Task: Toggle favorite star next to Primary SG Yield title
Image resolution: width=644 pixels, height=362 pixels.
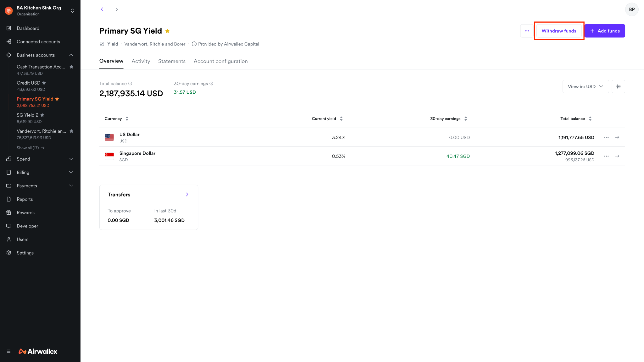Action: click(168, 31)
